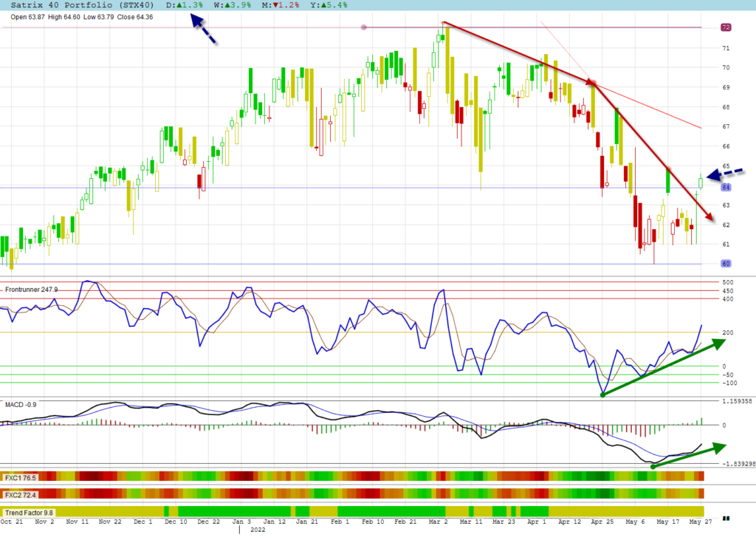
Task: Click the Mar 11 date label
Action: [x=471, y=522]
